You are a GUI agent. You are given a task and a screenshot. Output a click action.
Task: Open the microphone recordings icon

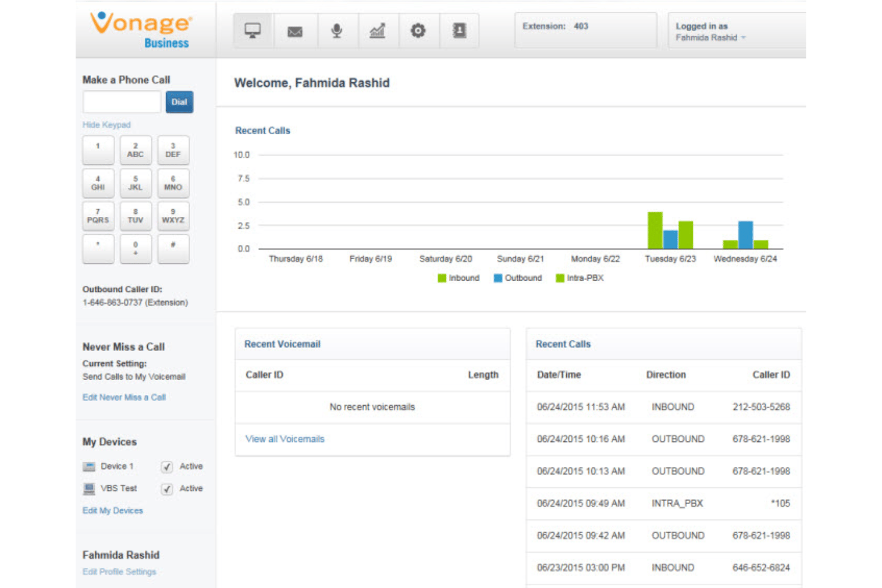[x=337, y=30]
